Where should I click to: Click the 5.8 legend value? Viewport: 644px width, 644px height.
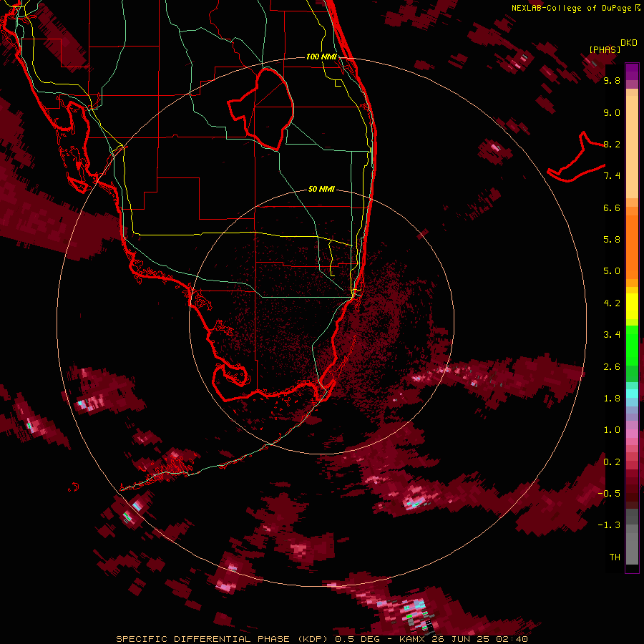tap(612, 240)
